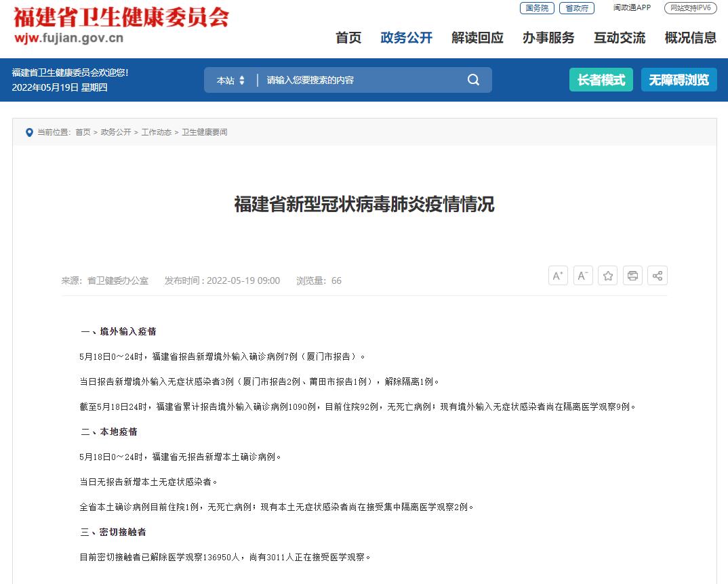Open the 政务公开 navigation menu
Screen dimensions: 728x584
pos(406,38)
